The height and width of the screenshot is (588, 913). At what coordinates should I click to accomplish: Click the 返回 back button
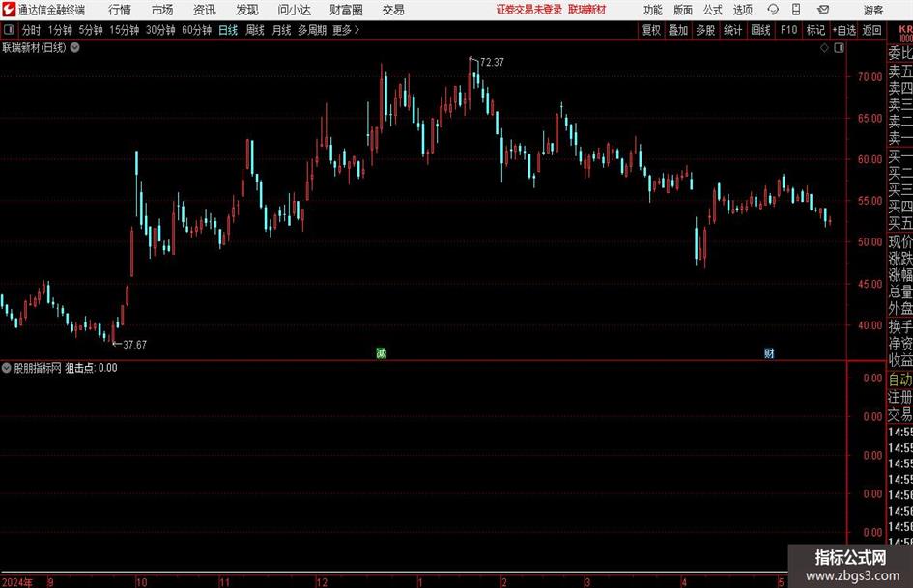point(871,30)
